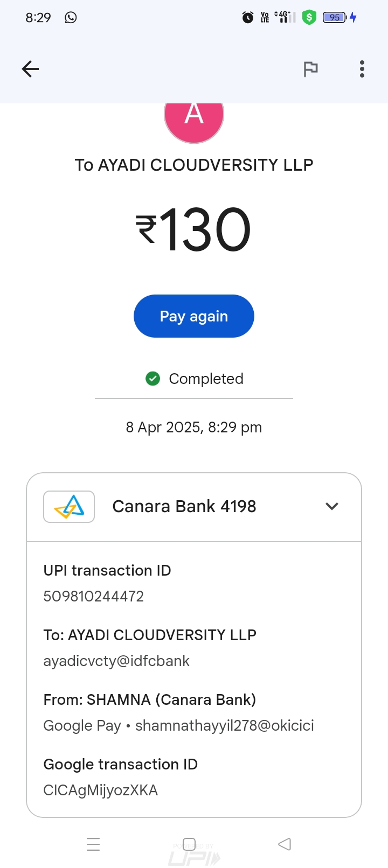Tap the Canara Bank 4198 label
Image resolution: width=388 pixels, height=868 pixels.
click(x=184, y=507)
